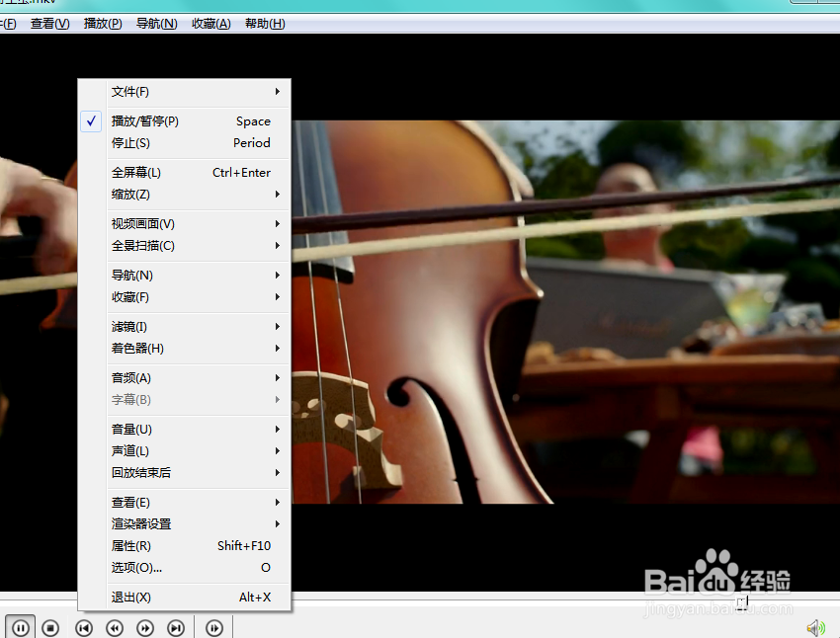This screenshot has width=840, height=638.
Task: Open the 视频画面(V) submenu
Action: (185, 224)
